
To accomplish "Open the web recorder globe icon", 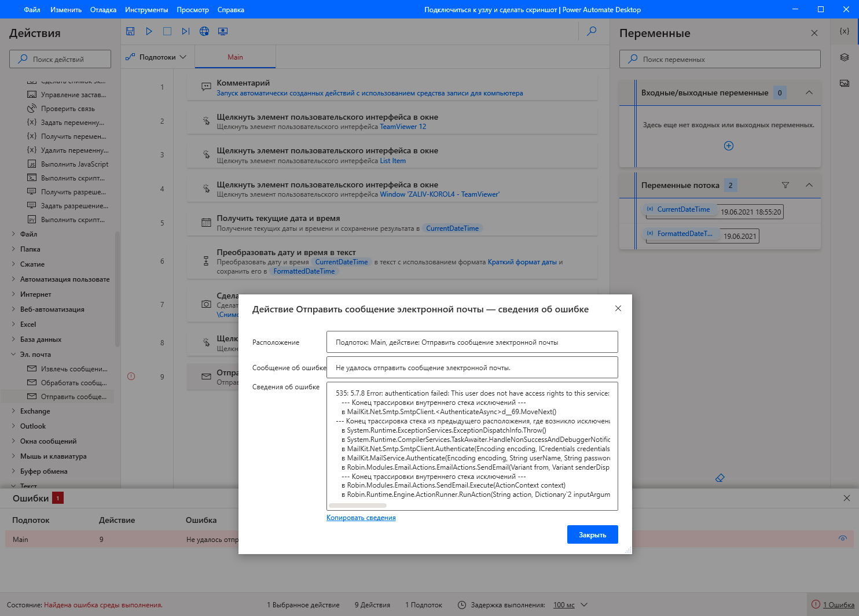I will 204,31.
